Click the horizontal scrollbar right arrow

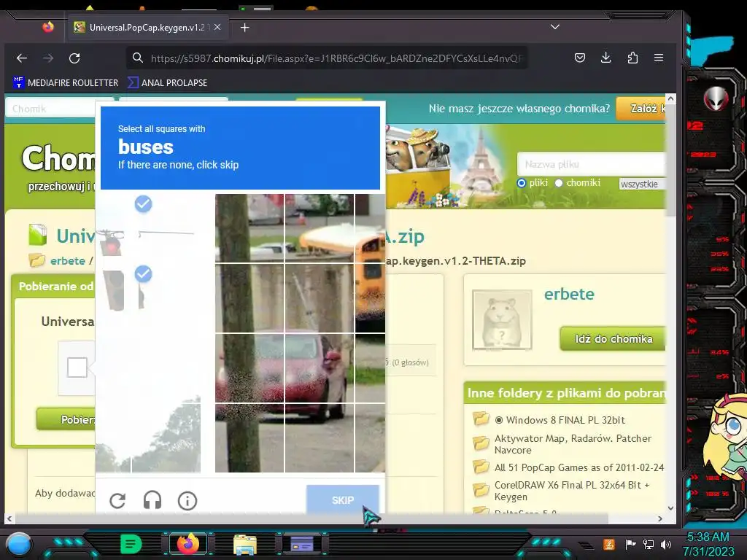659,518
